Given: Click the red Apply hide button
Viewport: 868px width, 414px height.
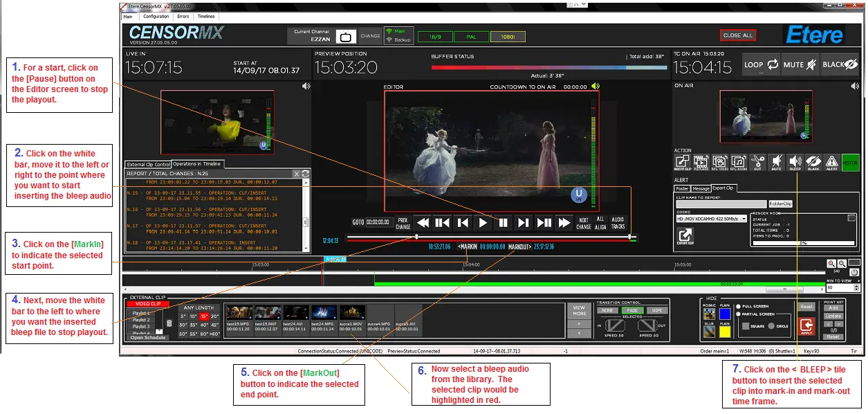Looking at the screenshot, I should coord(806,326).
